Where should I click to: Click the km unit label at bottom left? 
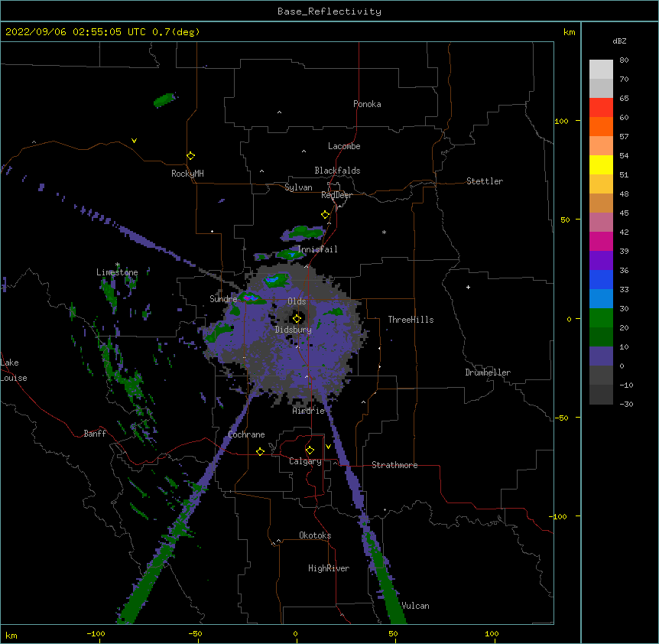click(x=11, y=636)
